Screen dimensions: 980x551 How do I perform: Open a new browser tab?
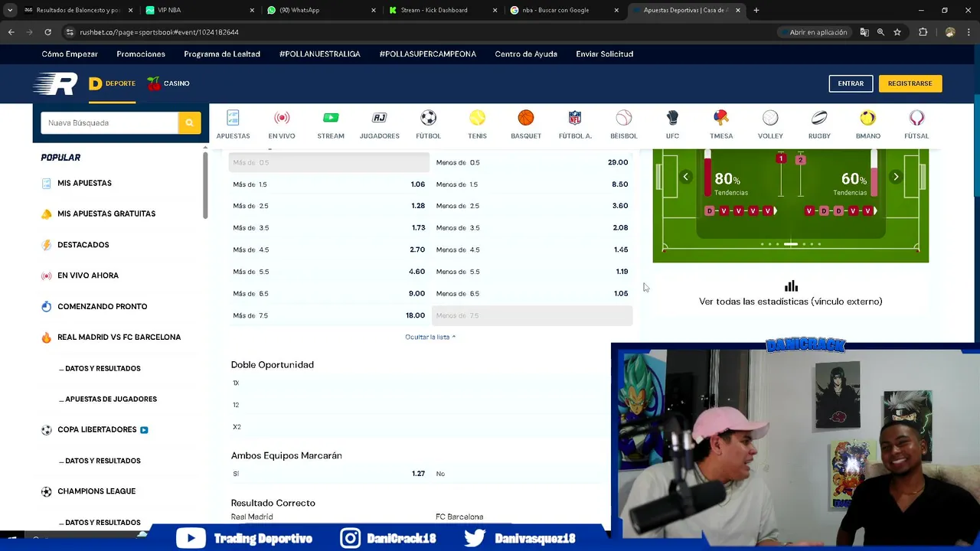coord(756,10)
